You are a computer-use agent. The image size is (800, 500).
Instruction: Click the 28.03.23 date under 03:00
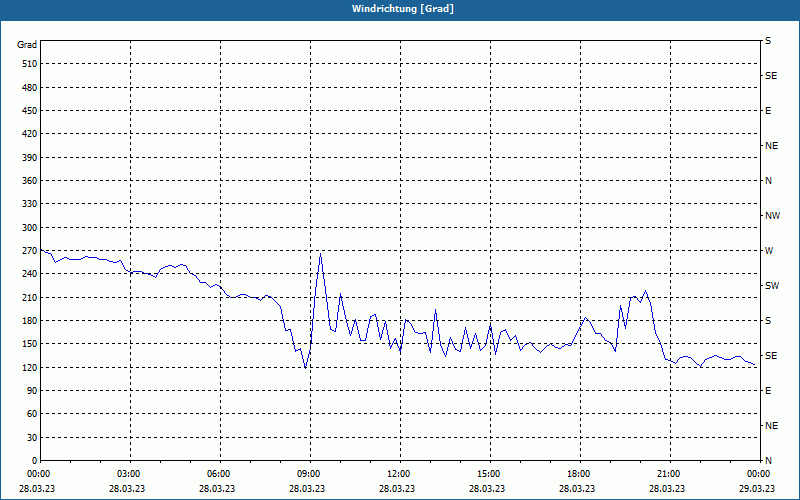127,488
